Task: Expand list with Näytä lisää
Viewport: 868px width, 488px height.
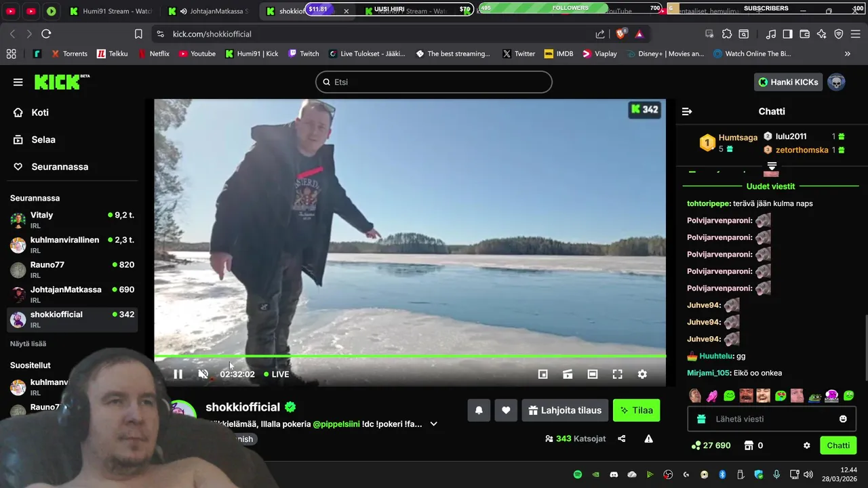Action: (x=28, y=344)
